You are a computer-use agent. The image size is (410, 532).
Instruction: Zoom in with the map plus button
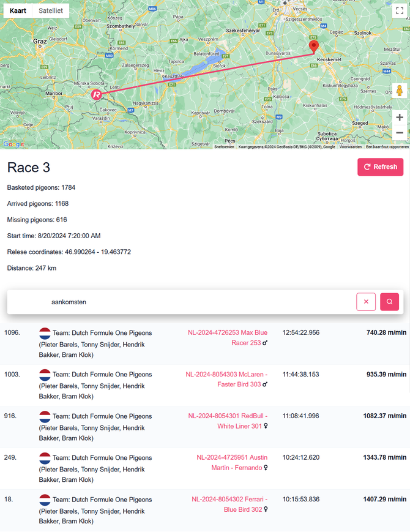400,118
